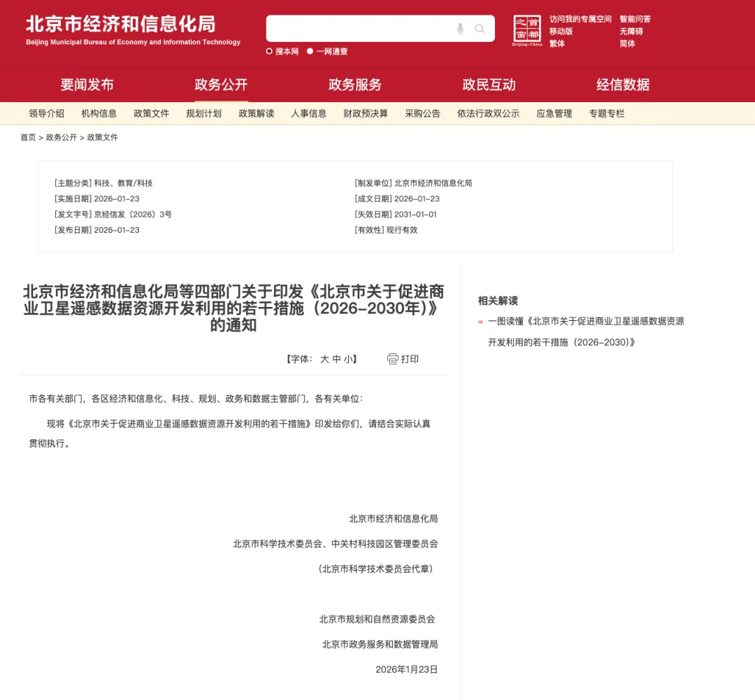Set font size to 大
Viewport: 755px width, 700px height.
tap(324, 359)
